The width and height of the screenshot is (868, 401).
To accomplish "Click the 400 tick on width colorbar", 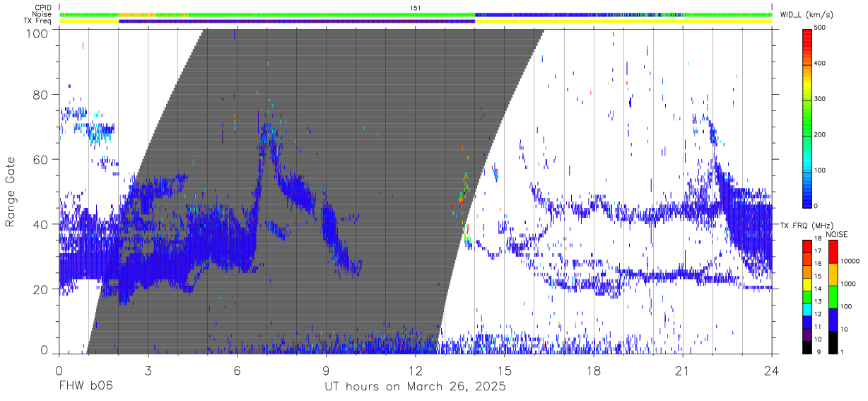I will point(819,63).
